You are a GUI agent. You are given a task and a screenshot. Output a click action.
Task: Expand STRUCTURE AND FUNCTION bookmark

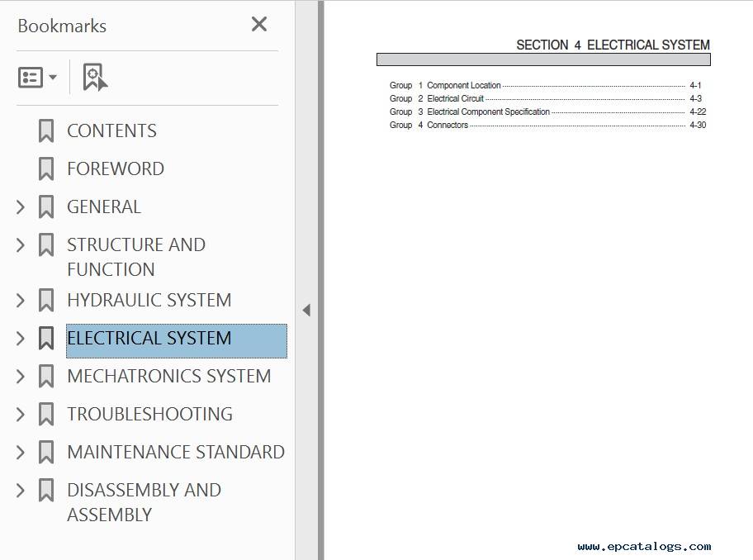click(x=20, y=245)
